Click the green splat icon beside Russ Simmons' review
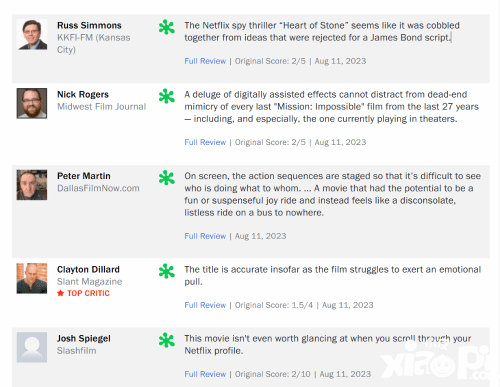Image resolution: width=500 pixels, height=387 pixels. (167, 27)
